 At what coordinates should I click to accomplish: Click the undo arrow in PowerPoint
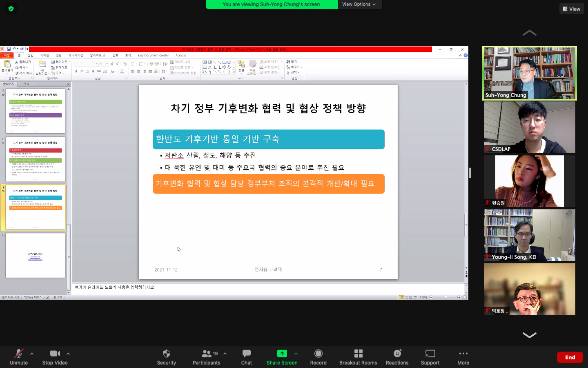tap(14, 49)
